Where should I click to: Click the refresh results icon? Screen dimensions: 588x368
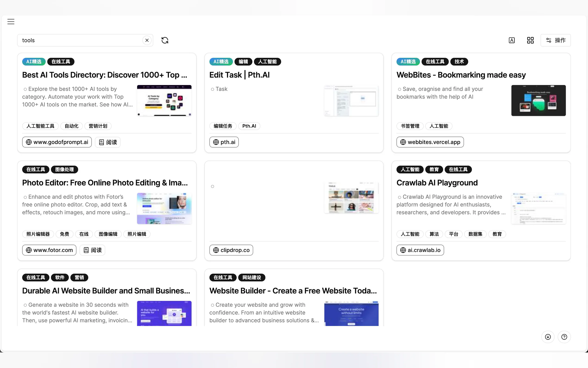point(165,40)
